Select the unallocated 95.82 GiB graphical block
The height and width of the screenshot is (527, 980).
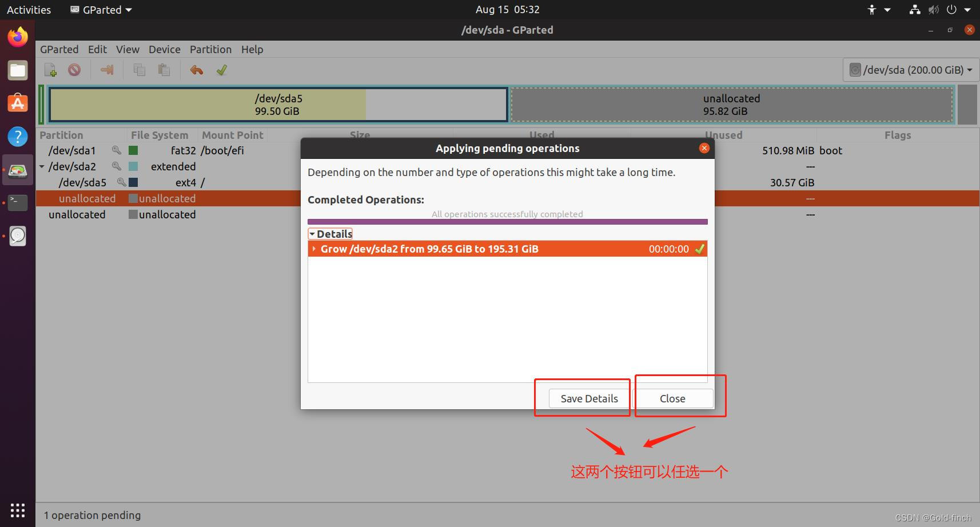[732, 105]
